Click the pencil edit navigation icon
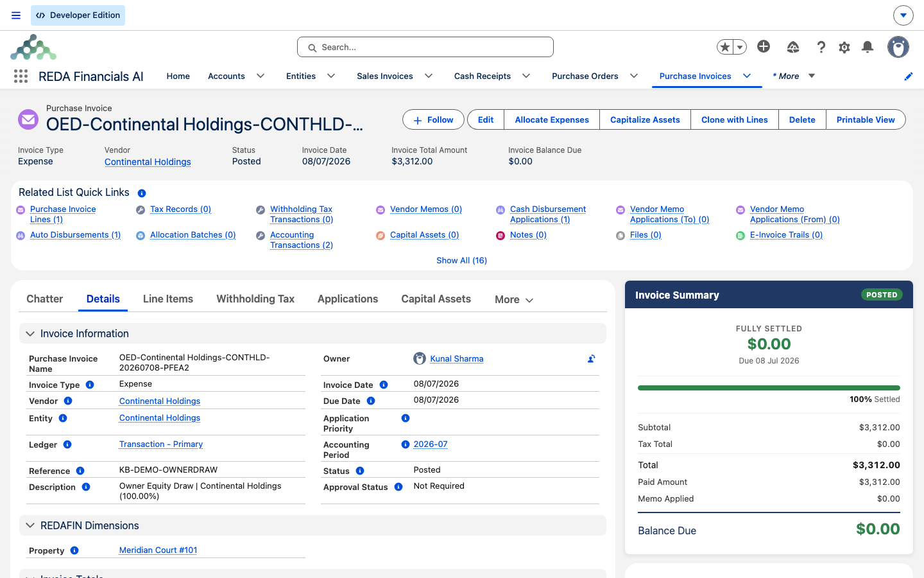 click(x=909, y=76)
